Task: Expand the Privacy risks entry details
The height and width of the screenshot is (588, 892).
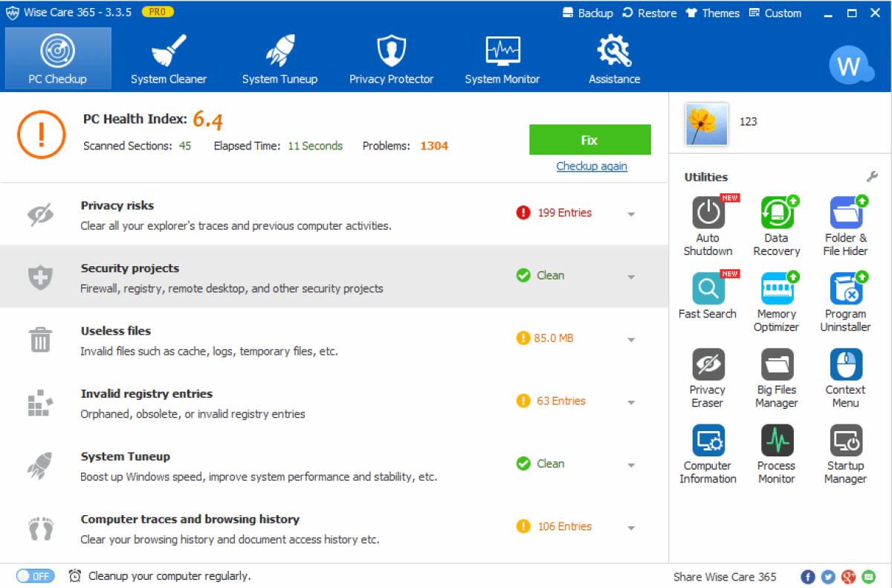Action: tap(631, 214)
